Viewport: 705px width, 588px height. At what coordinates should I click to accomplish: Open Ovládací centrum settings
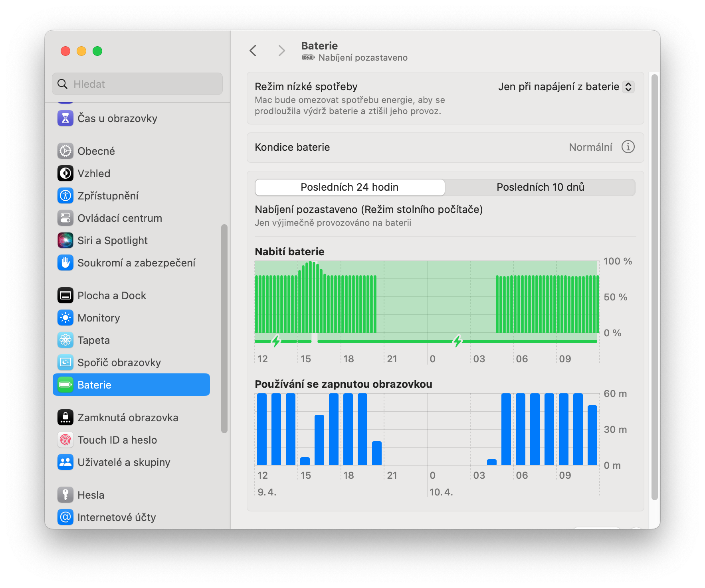pyautogui.click(x=131, y=218)
